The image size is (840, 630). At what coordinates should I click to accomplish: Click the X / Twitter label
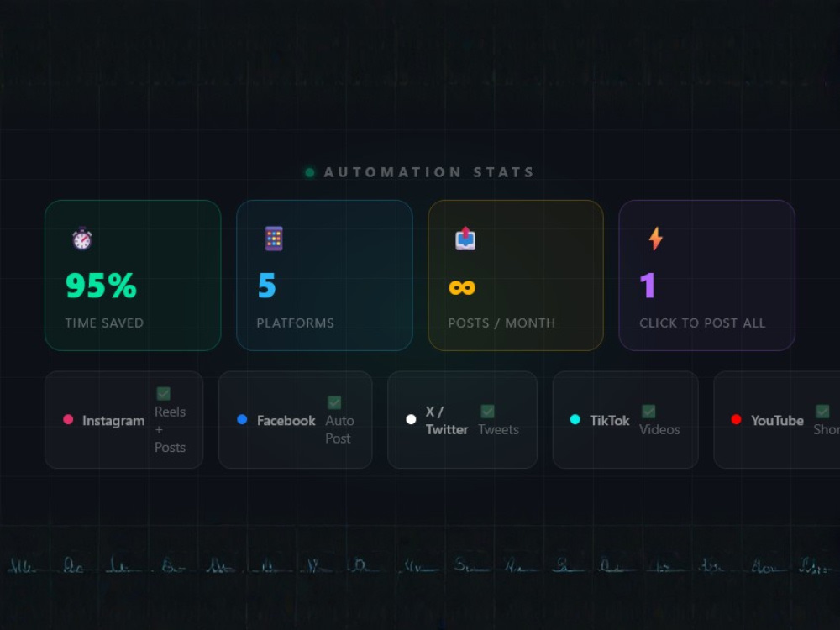(x=447, y=421)
